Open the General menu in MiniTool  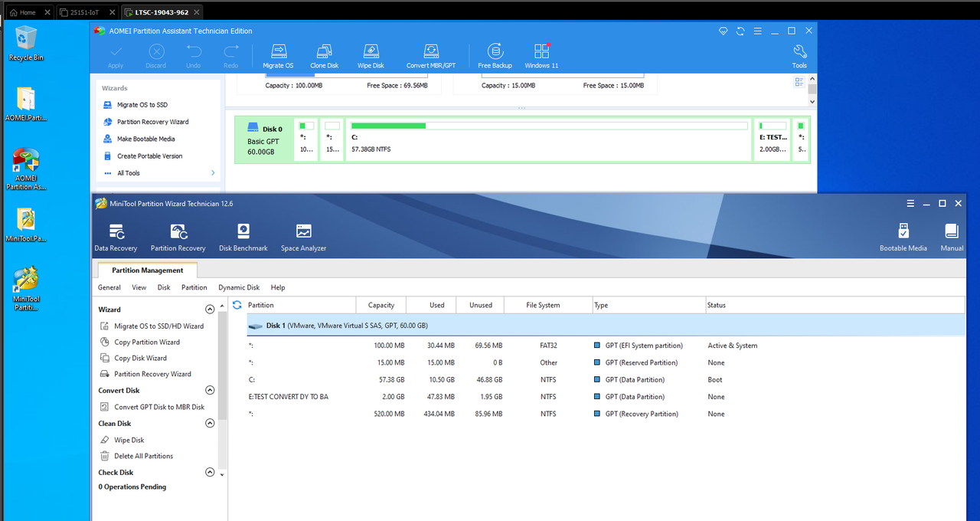(109, 287)
